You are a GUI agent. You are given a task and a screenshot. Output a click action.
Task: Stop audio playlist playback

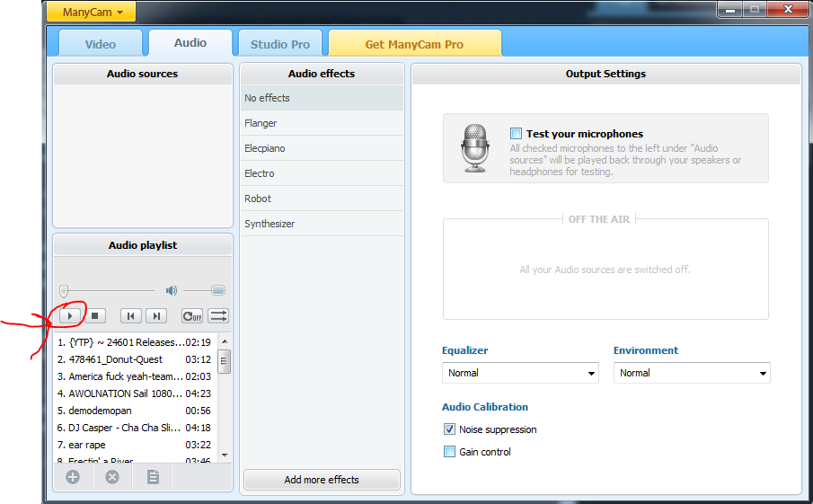(x=95, y=315)
